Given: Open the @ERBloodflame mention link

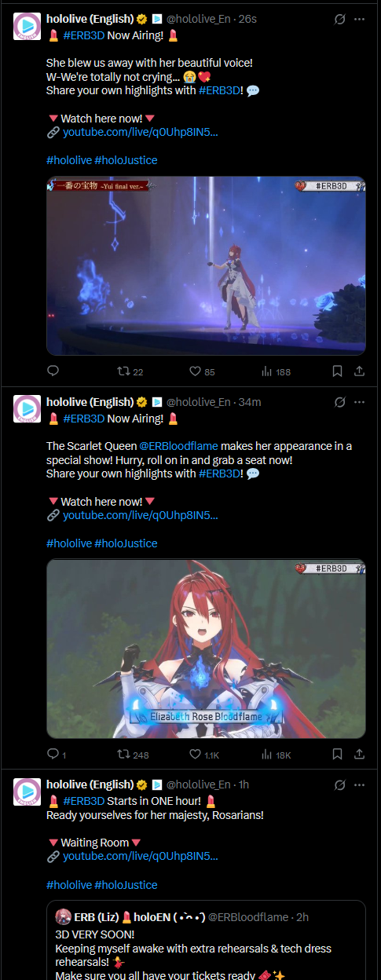Looking at the screenshot, I should [178, 446].
